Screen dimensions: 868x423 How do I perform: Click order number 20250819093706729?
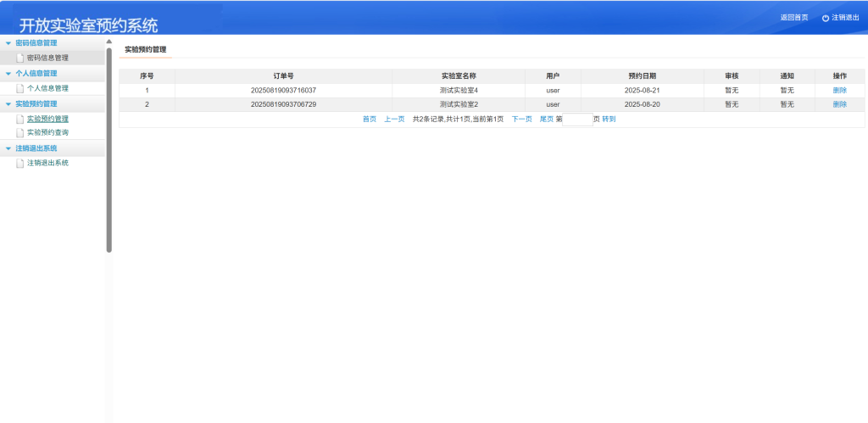(x=283, y=104)
